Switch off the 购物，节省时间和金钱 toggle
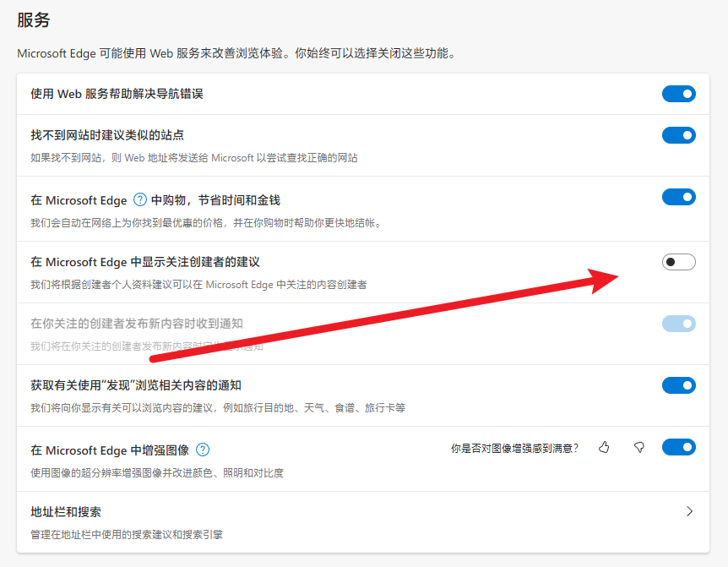The width and height of the screenshot is (728, 567). pyautogui.click(x=678, y=197)
